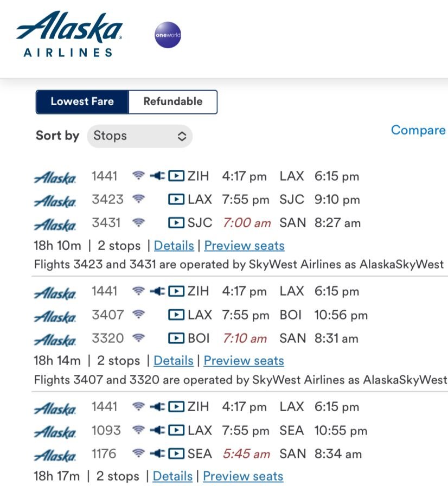Switch to Refundable fares
448x486 pixels.
(x=172, y=101)
